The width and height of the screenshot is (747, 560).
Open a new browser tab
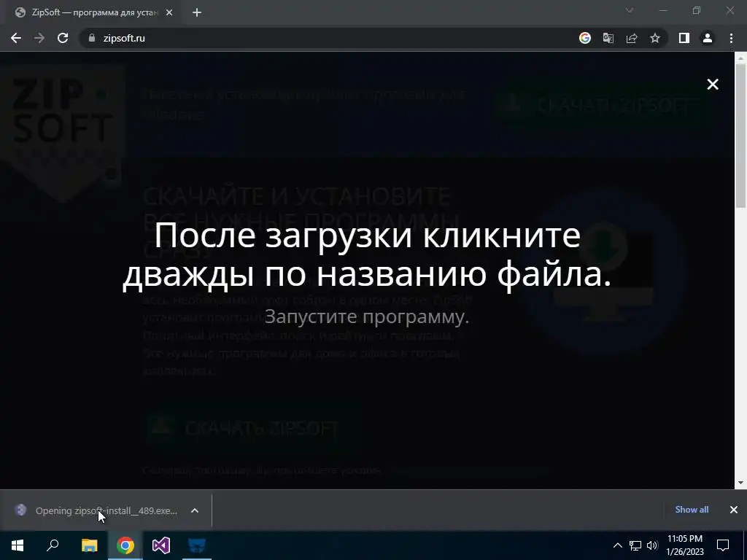coord(197,12)
